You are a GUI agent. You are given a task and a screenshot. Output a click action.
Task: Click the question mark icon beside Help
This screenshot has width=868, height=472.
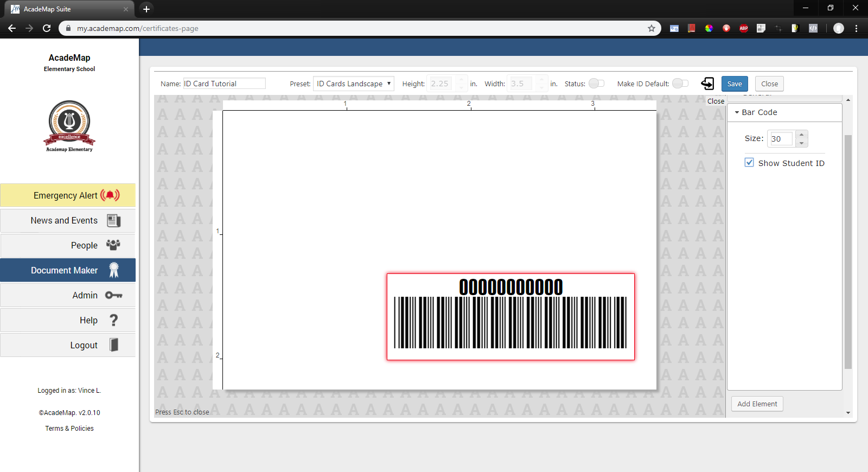tap(113, 320)
